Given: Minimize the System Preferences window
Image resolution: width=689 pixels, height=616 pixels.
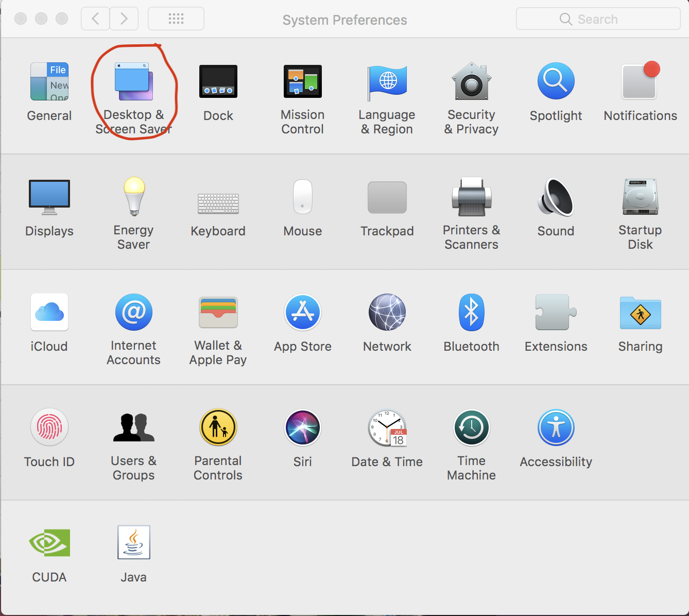Looking at the screenshot, I should 41,19.
